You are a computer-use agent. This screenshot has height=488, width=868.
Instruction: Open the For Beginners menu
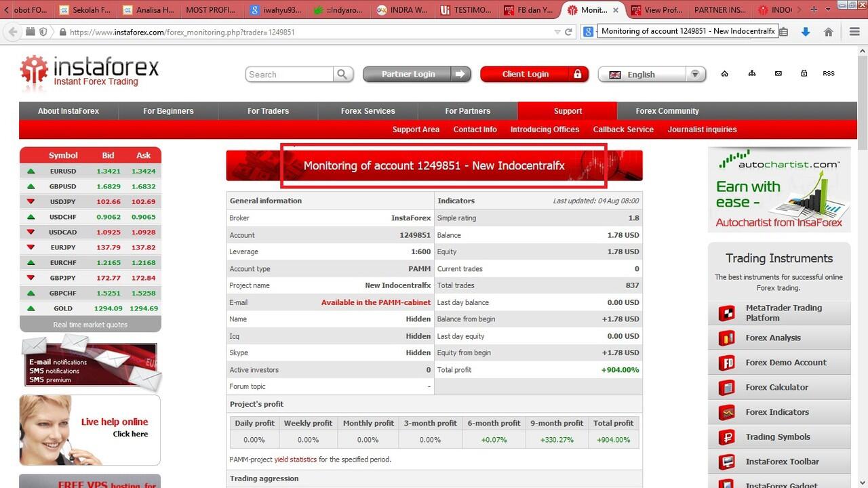[168, 111]
